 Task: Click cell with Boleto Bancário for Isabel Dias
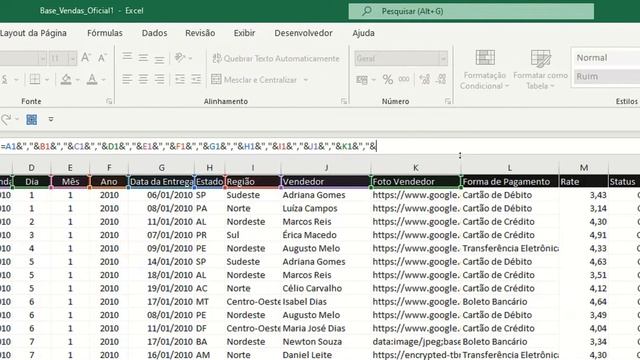[x=510, y=302]
